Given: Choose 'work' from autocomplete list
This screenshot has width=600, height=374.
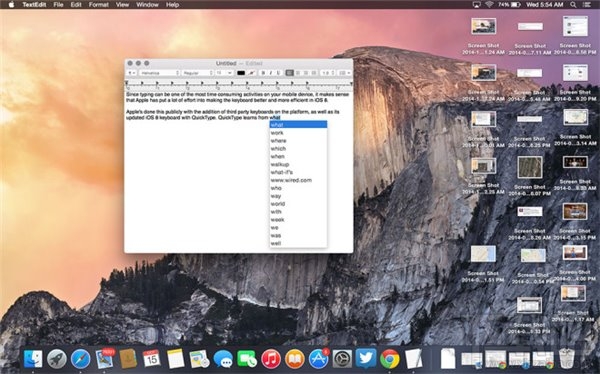Looking at the screenshot, I should pos(298,133).
